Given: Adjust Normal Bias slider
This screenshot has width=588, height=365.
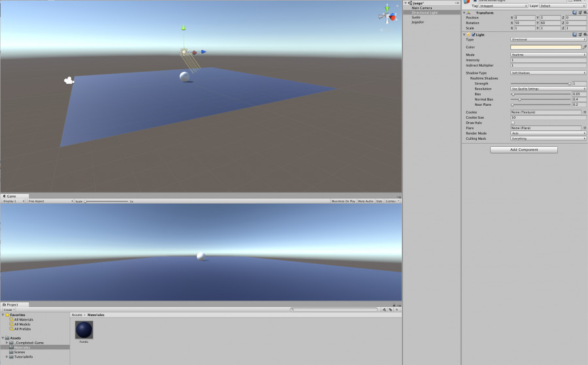Looking at the screenshot, I should (x=540, y=99).
